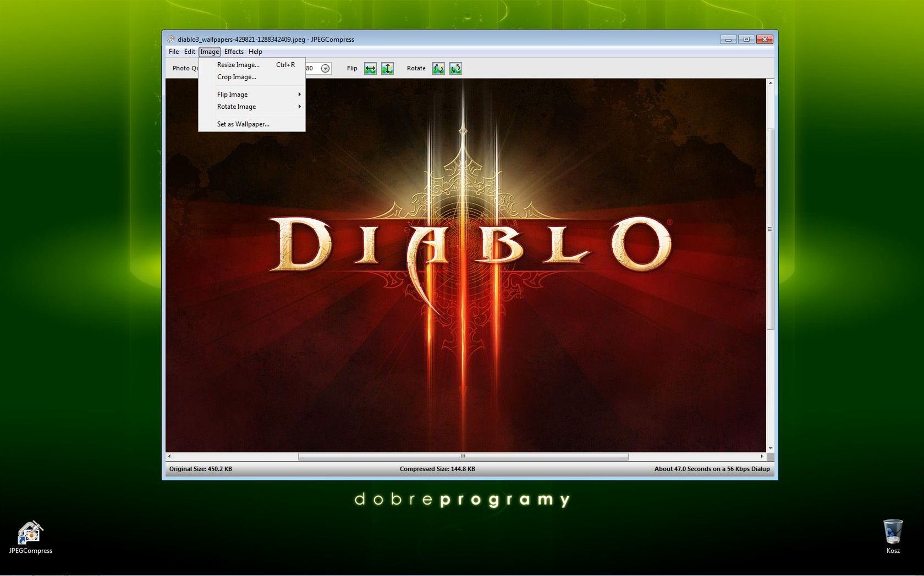This screenshot has width=924, height=576.
Task: Open the Effects menu
Action: click(x=234, y=52)
